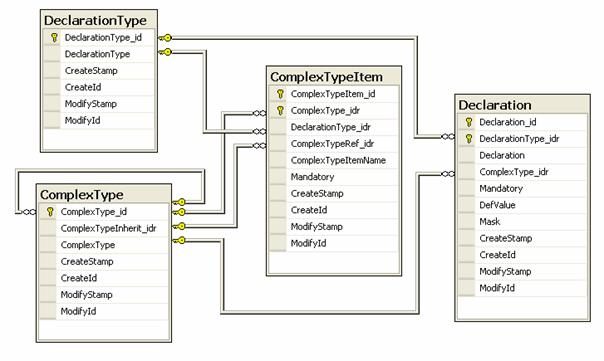Select the infinity endpoint left of ComplexType_id
Viewport: 604px width, 361px height.
(x=29, y=212)
